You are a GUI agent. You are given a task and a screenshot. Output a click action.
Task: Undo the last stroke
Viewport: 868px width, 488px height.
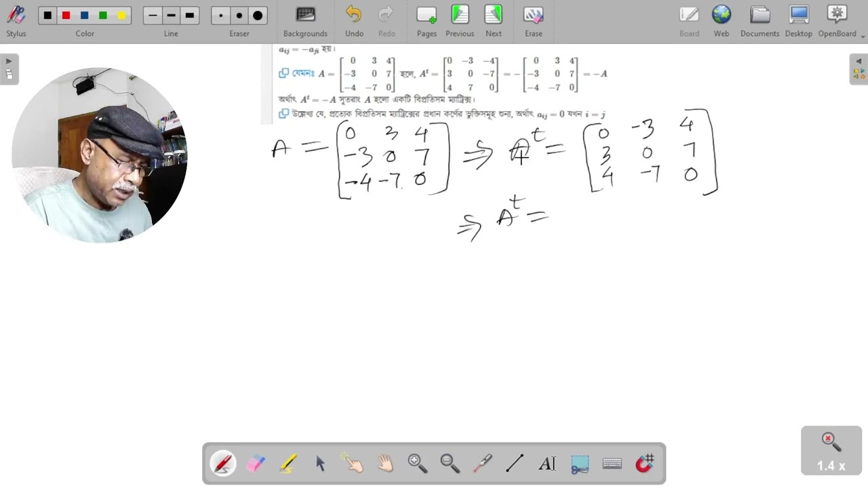tap(354, 21)
